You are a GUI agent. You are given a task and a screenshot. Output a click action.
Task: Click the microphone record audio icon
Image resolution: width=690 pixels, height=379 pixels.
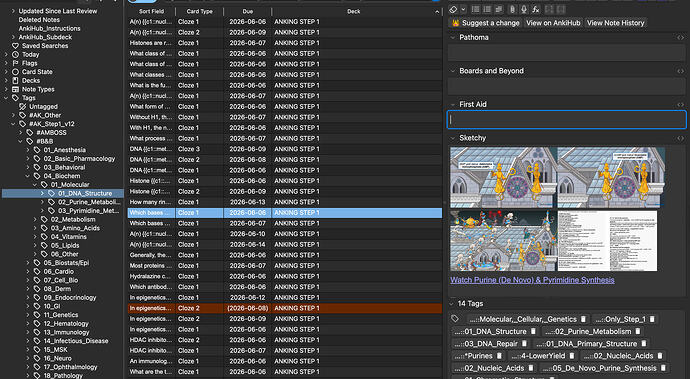coord(524,9)
